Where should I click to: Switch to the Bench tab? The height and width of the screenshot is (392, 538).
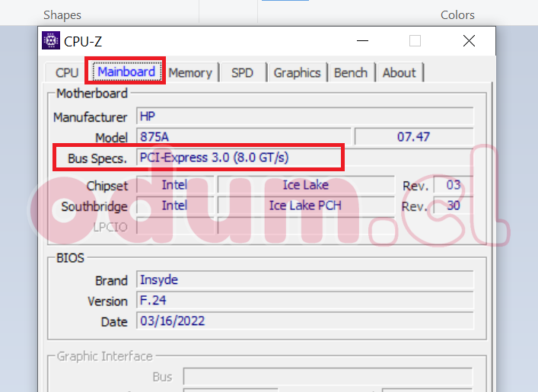click(x=351, y=73)
